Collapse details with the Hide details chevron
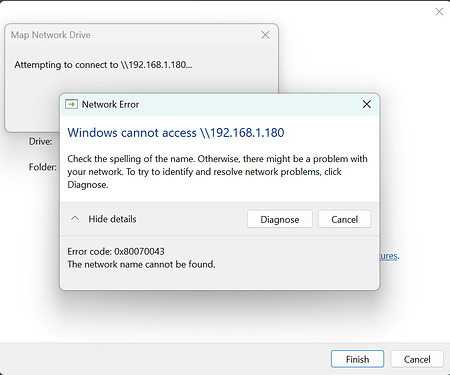Screen dimensions: 450x375 tap(75, 219)
